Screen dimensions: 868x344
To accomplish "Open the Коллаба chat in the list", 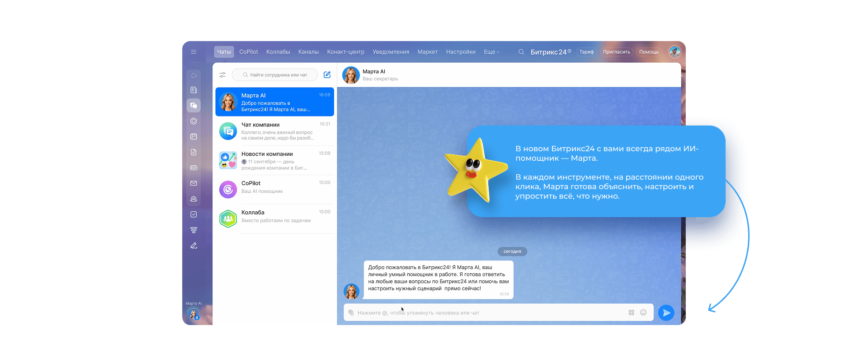I will pos(275,219).
